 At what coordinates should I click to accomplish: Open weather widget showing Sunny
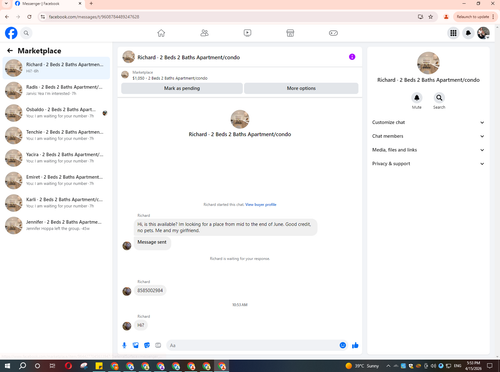click(362, 366)
